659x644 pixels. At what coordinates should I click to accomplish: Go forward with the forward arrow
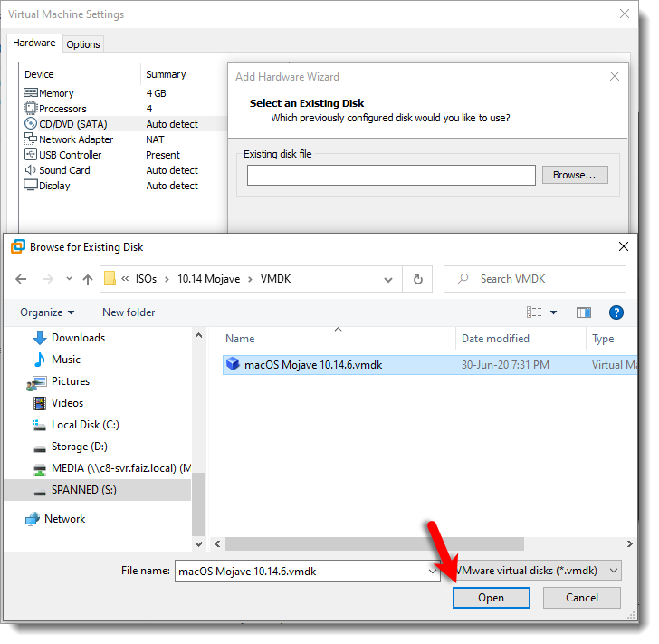(x=48, y=279)
